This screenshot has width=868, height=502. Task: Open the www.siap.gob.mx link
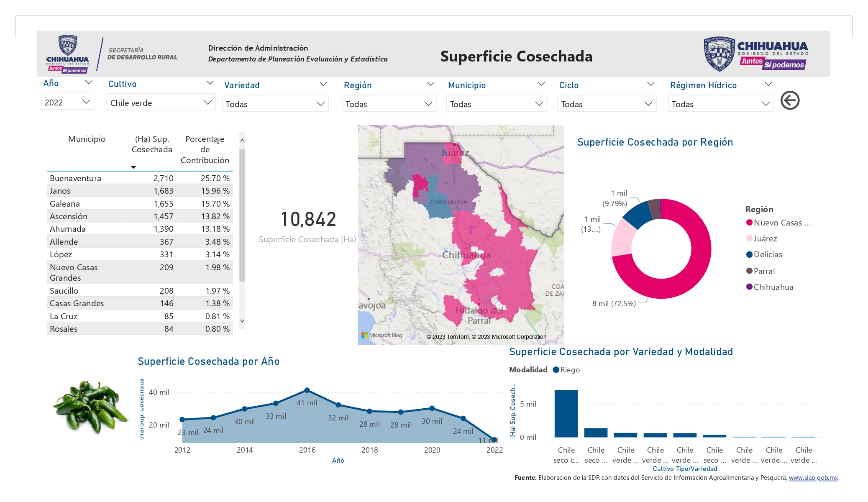[x=813, y=478]
